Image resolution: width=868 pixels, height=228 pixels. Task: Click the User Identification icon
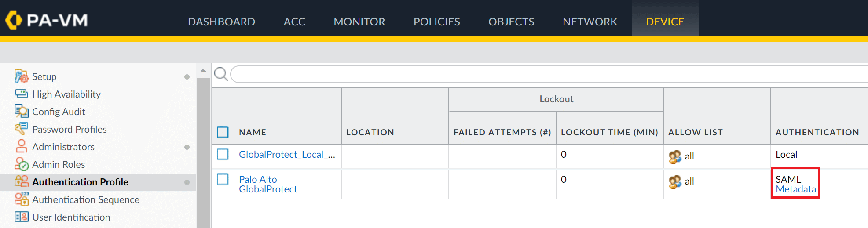click(x=21, y=217)
